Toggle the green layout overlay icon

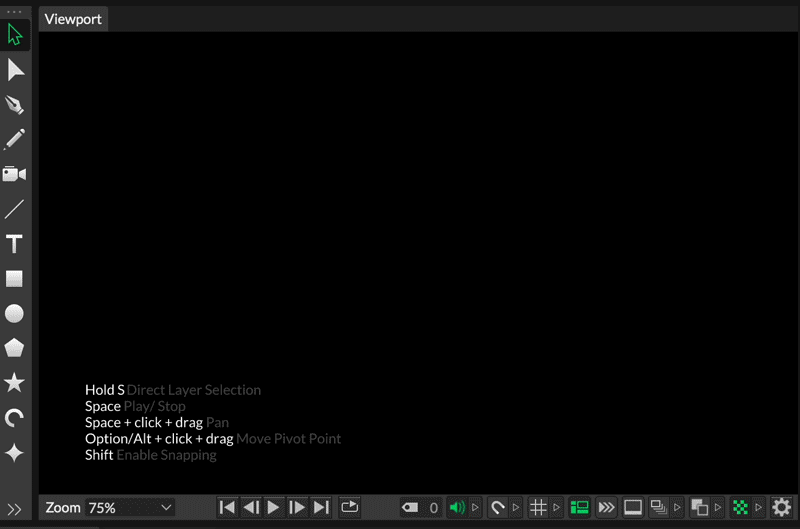pos(580,508)
